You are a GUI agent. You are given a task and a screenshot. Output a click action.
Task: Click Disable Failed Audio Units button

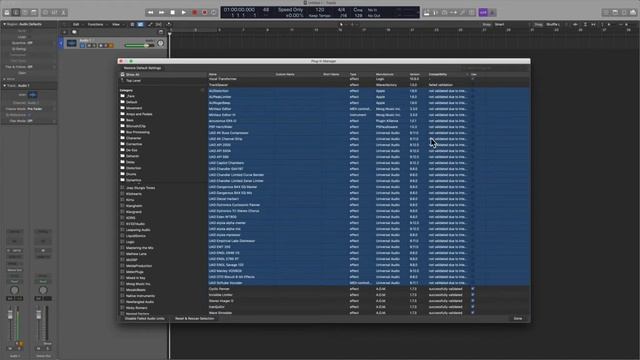click(144, 318)
